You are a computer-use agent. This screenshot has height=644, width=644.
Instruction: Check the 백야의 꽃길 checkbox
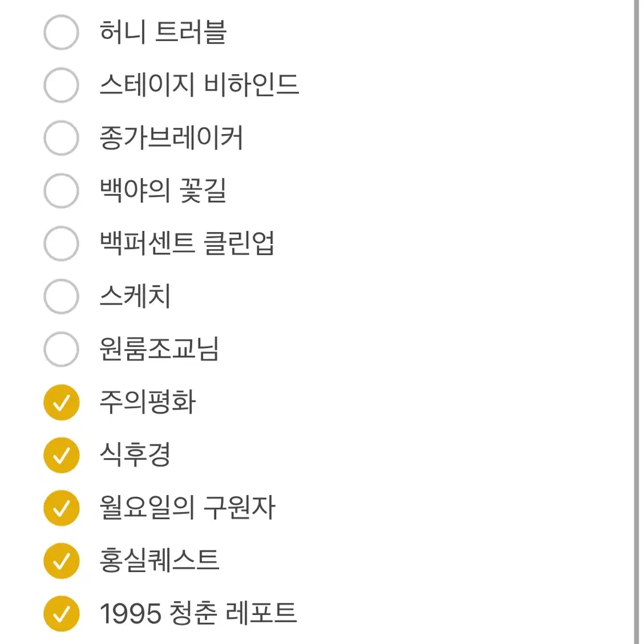point(61,191)
